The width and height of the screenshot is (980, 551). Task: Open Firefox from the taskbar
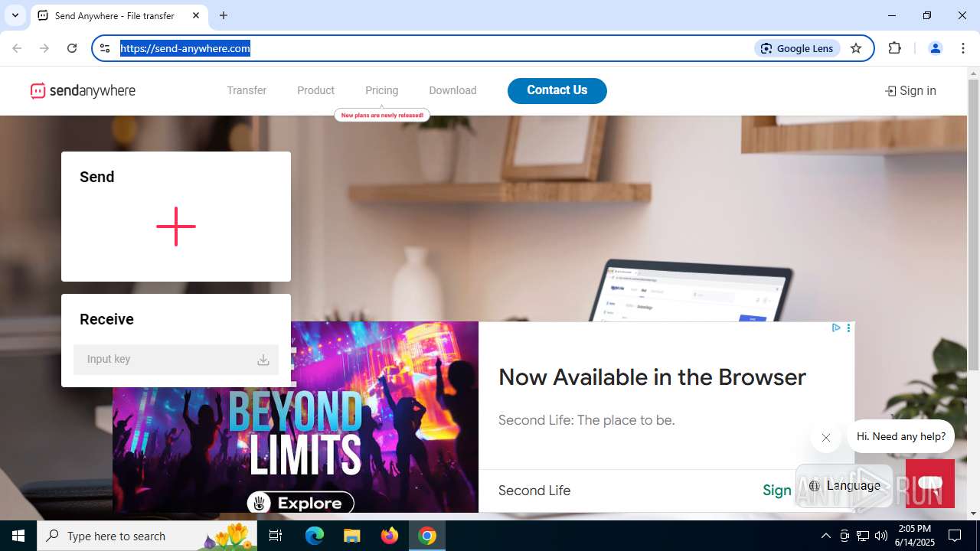(390, 536)
